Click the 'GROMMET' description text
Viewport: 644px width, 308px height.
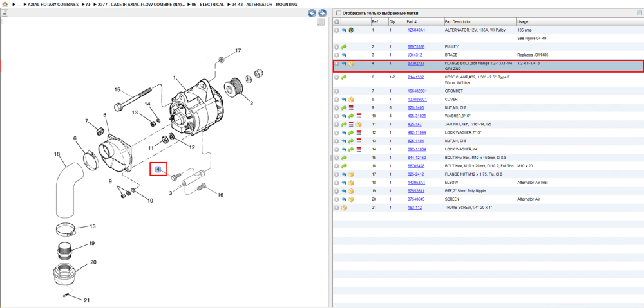coord(455,91)
